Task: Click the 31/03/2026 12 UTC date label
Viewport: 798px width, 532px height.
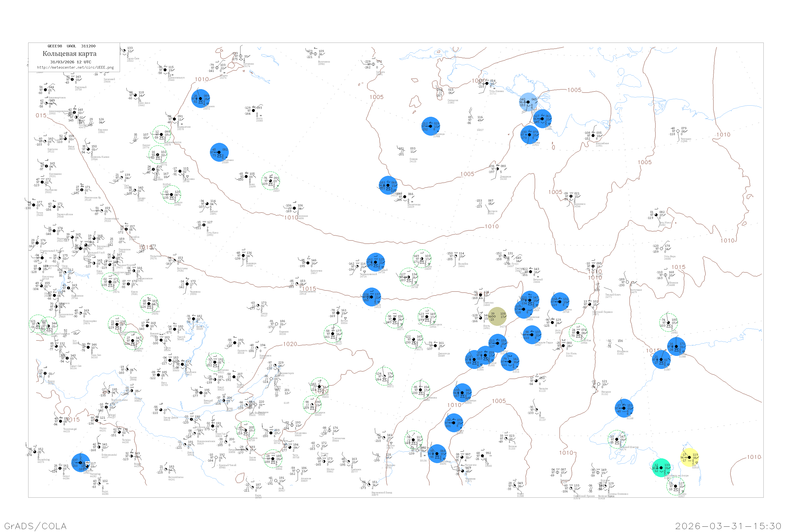Action: (x=70, y=62)
